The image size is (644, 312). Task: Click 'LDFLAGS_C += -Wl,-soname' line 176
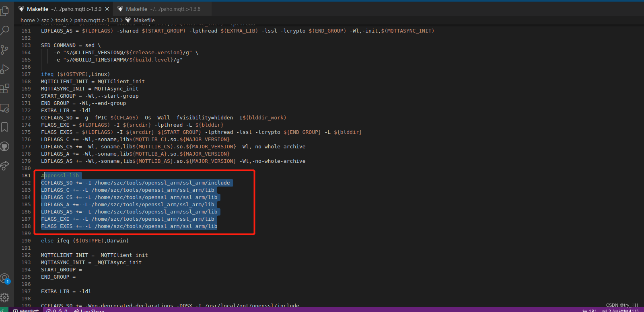(x=135, y=139)
